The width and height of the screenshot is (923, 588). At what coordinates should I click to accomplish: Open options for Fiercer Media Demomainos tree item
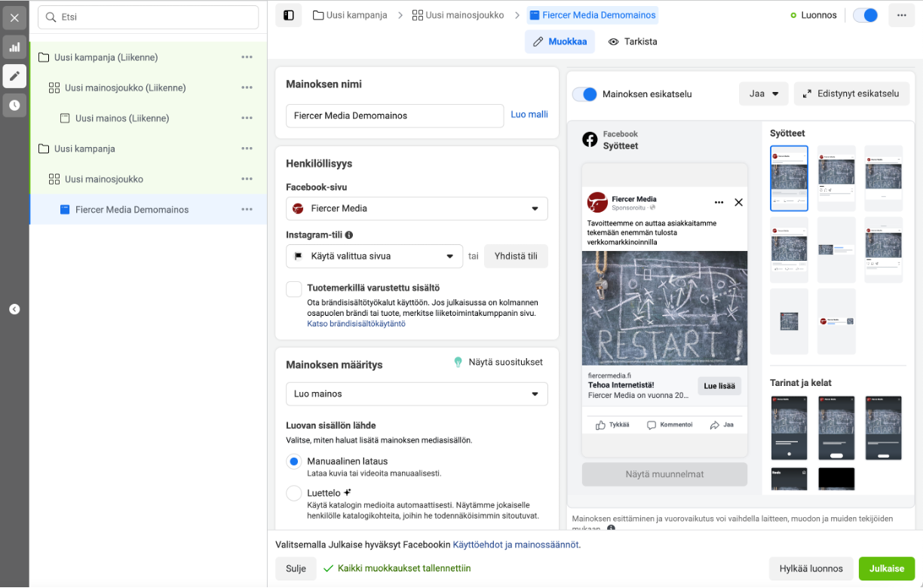click(247, 210)
